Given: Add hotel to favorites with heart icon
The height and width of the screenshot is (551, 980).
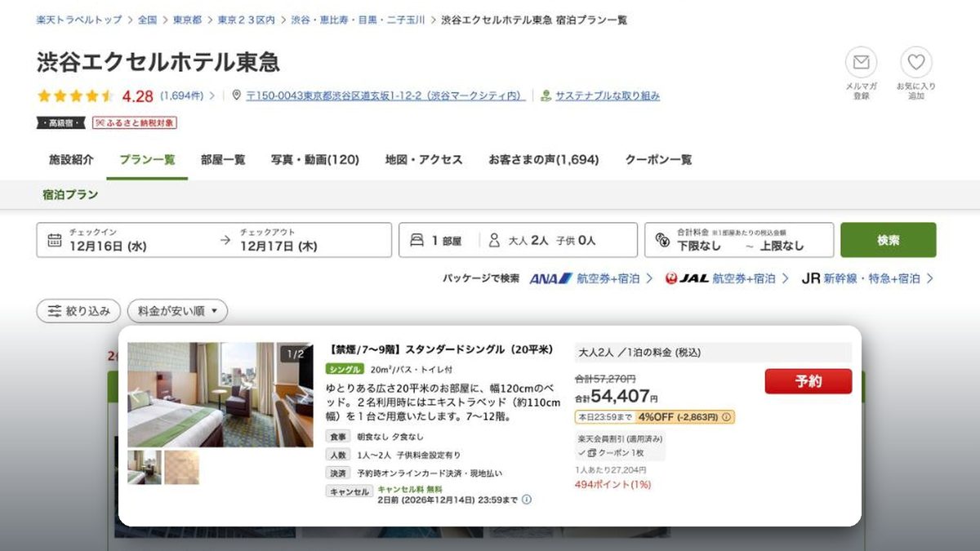Looking at the screenshot, I should pyautogui.click(x=916, y=63).
